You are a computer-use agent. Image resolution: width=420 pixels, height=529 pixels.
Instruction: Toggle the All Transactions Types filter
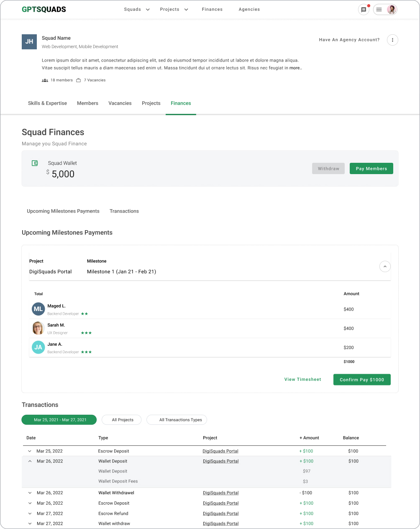[177, 420]
